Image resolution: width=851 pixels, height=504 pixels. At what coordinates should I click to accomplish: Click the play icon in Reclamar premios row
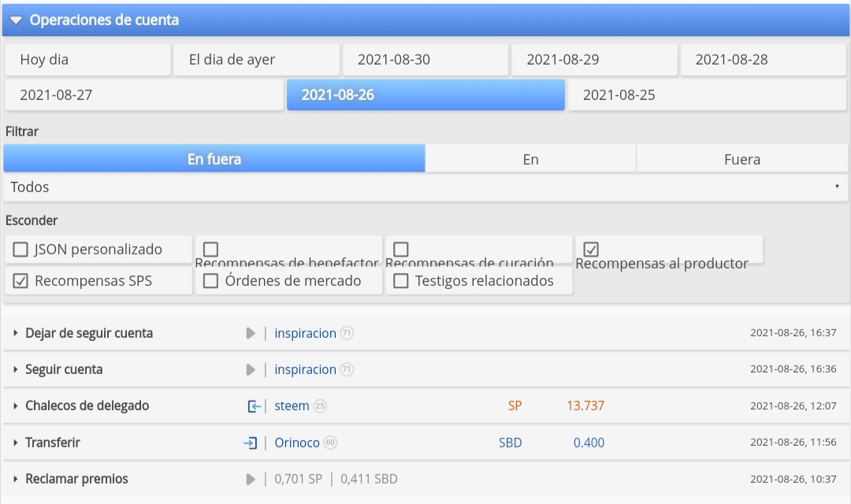[x=251, y=479]
